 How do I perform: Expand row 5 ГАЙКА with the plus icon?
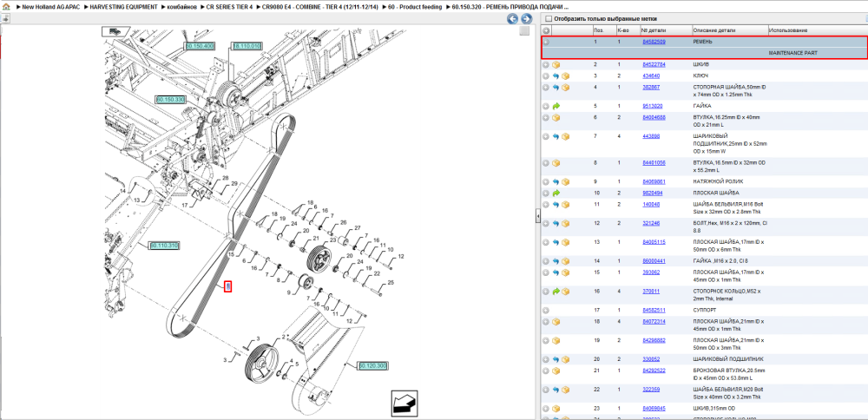[546, 106]
